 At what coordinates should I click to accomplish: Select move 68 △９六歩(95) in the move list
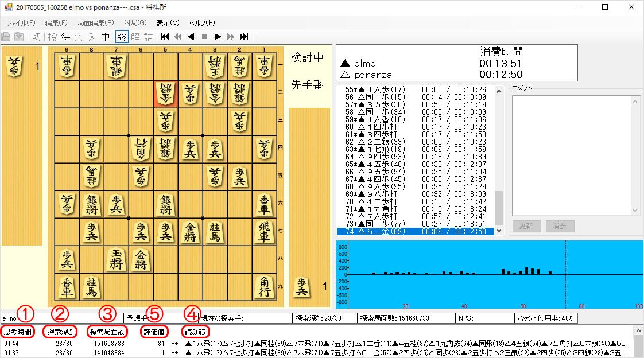[415, 186]
